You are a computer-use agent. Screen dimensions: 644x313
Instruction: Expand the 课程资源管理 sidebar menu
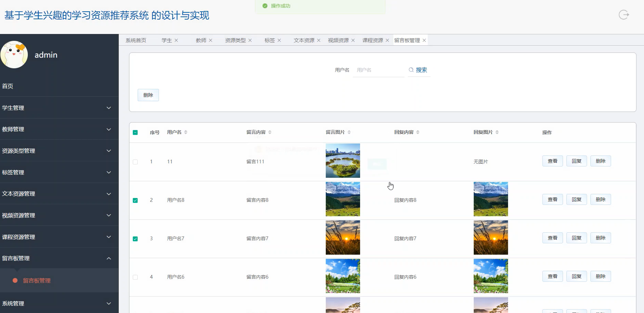click(59, 237)
